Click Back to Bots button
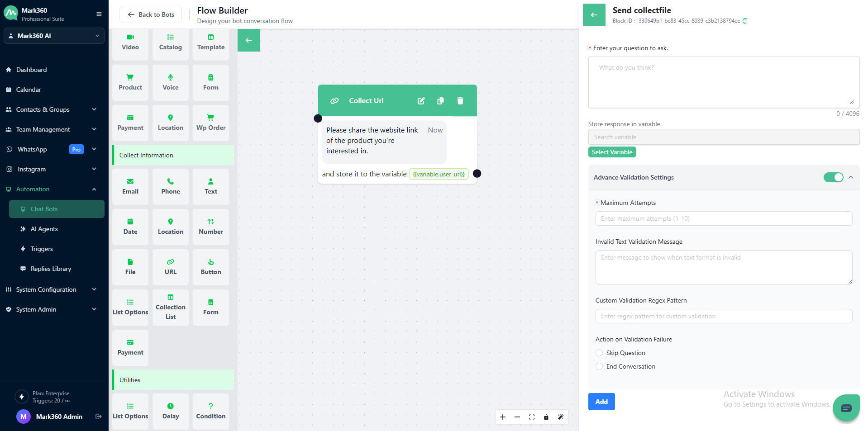 coord(151,14)
